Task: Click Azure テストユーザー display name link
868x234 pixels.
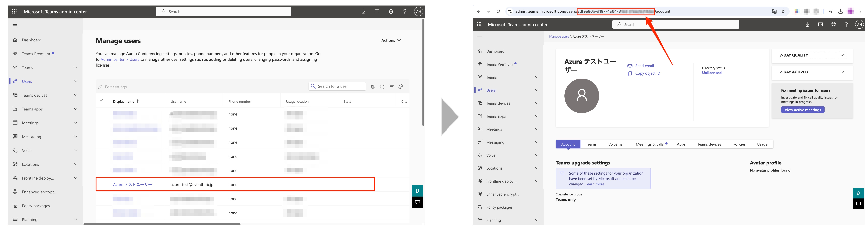Action: coord(132,184)
